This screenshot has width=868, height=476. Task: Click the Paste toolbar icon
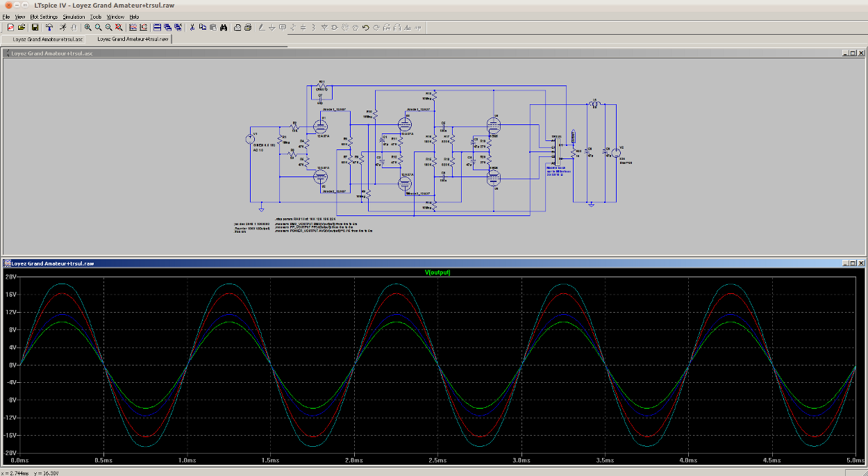pos(212,27)
